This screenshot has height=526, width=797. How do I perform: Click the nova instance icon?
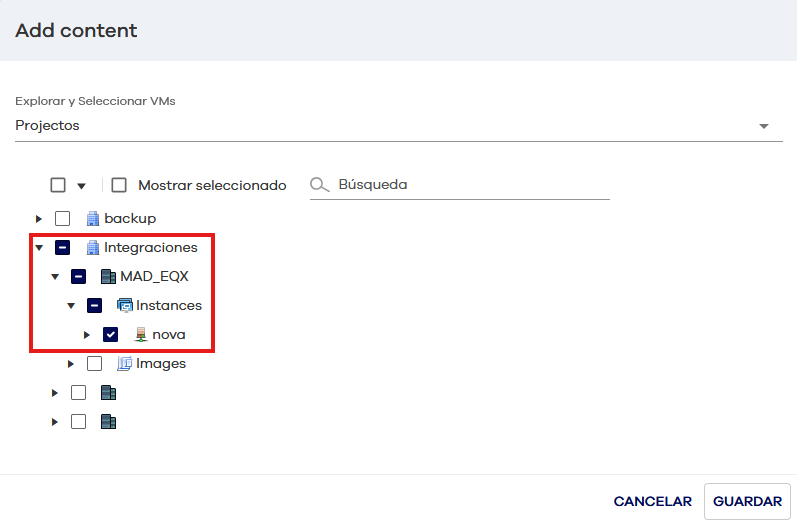click(141, 334)
